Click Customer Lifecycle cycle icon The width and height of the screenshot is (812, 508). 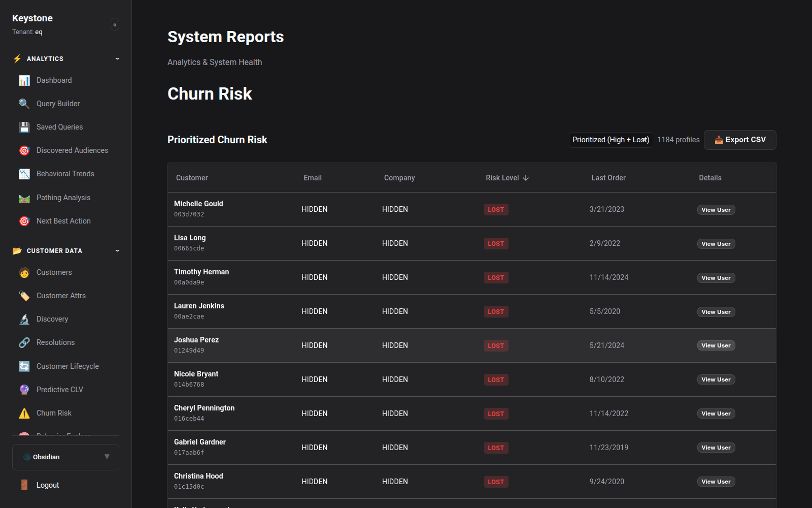pos(24,366)
